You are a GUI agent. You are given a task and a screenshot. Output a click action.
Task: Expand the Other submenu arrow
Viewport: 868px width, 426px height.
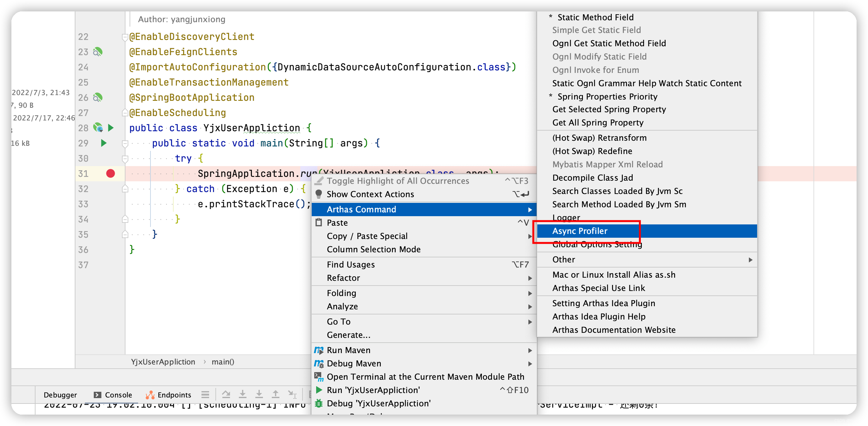click(x=750, y=260)
